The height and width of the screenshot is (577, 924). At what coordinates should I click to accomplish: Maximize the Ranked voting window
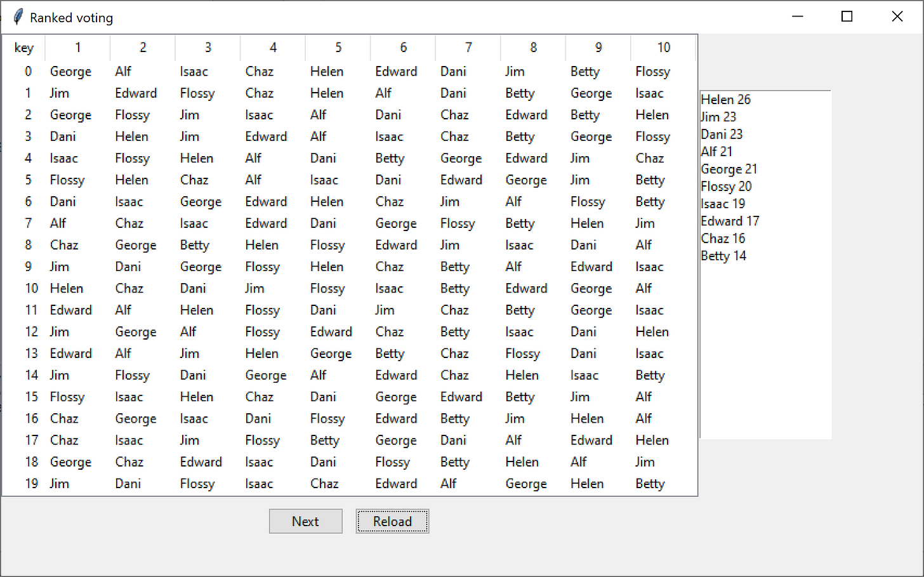point(847,17)
